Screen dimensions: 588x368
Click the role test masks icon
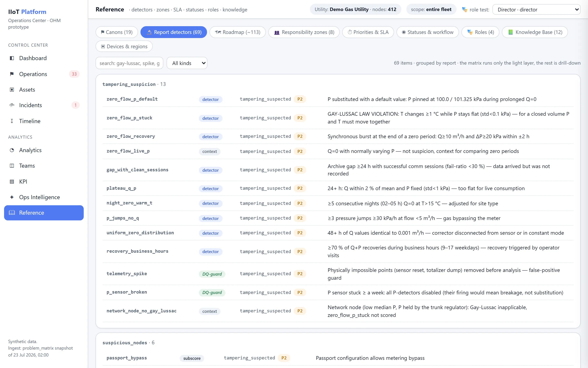[464, 10]
